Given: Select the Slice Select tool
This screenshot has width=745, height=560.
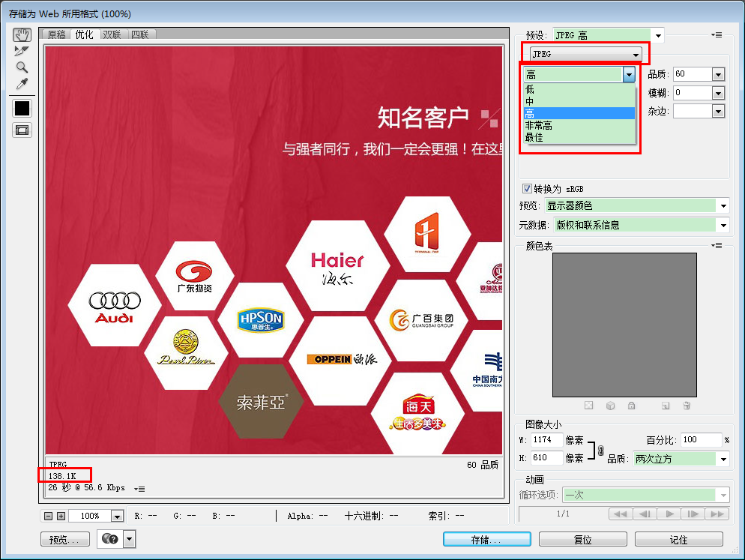Looking at the screenshot, I should [x=22, y=51].
